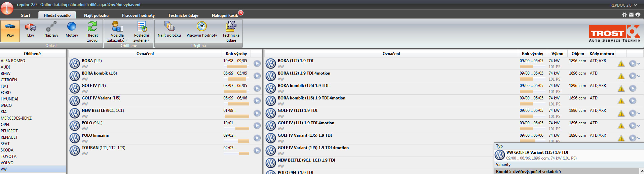Click VW logo beside TOURAN model
The width and height of the screenshot is (644, 174).
point(75,150)
